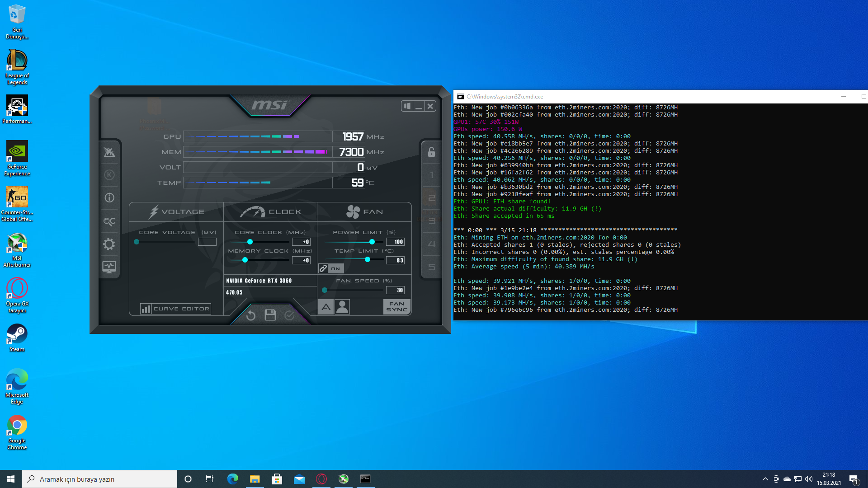Enable automatic fan mode (A button)
This screenshot has height=488, width=868.
click(x=326, y=307)
